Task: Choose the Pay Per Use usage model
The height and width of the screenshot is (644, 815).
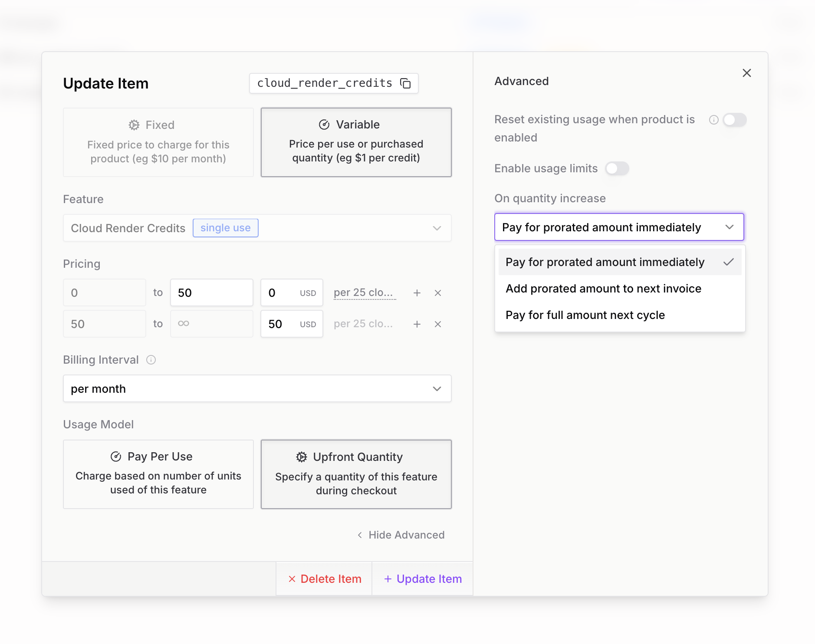Action: point(158,474)
